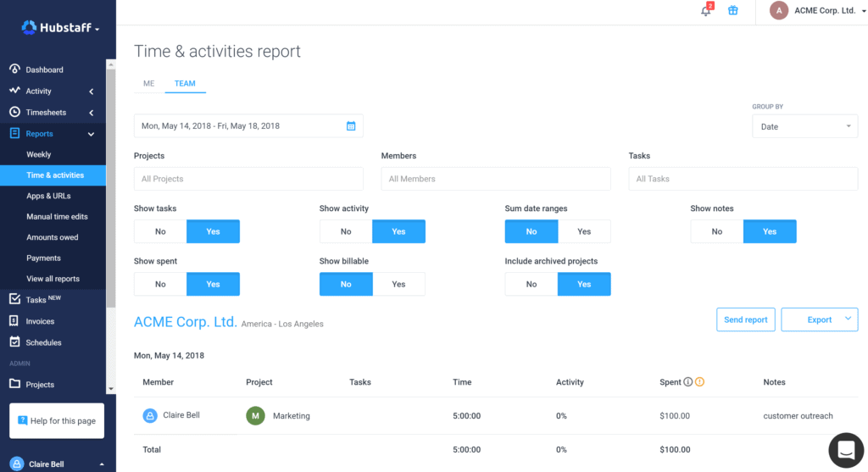
Task: Set Sum date ranges to Yes
Action: coord(584,231)
